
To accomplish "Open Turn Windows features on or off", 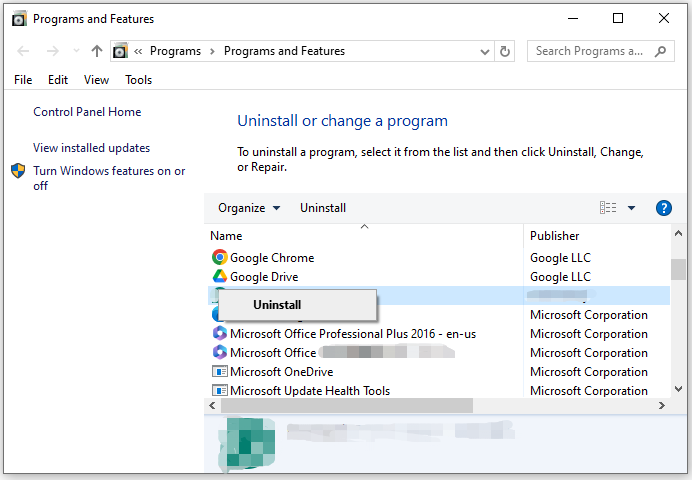I will [x=109, y=178].
